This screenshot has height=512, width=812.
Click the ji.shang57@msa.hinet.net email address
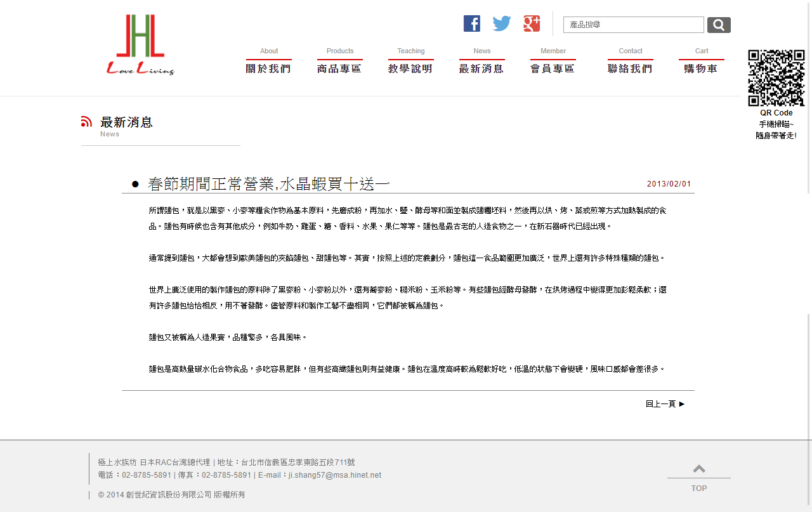pyautogui.click(x=335, y=475)
